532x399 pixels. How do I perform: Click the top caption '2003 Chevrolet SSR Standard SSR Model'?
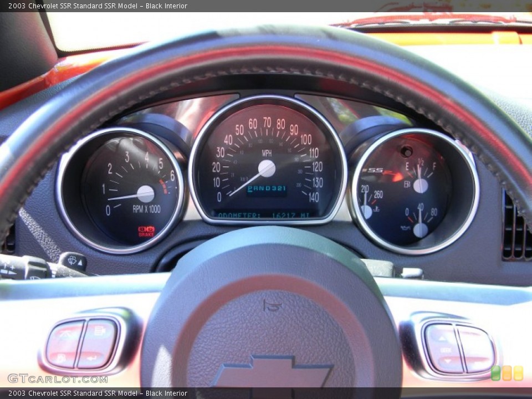pos(73,6)
